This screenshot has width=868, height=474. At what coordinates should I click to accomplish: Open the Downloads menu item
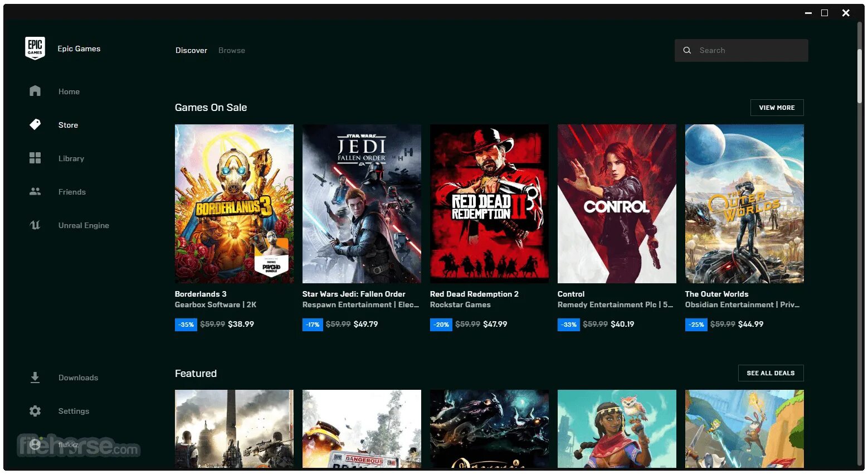coord(78,378)
